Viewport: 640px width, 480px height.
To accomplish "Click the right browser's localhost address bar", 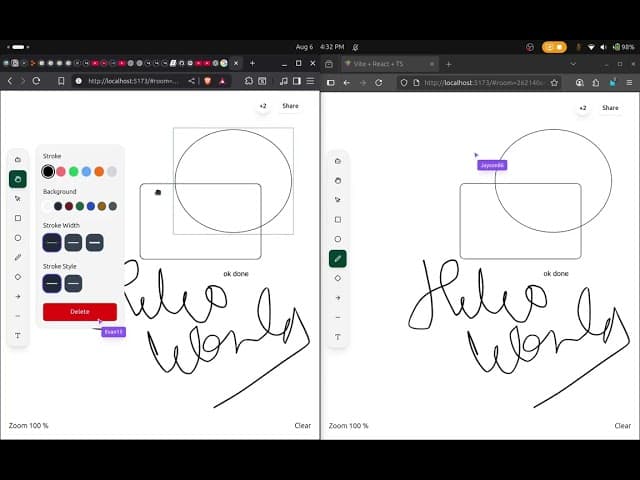I will (x=480, y=83).
